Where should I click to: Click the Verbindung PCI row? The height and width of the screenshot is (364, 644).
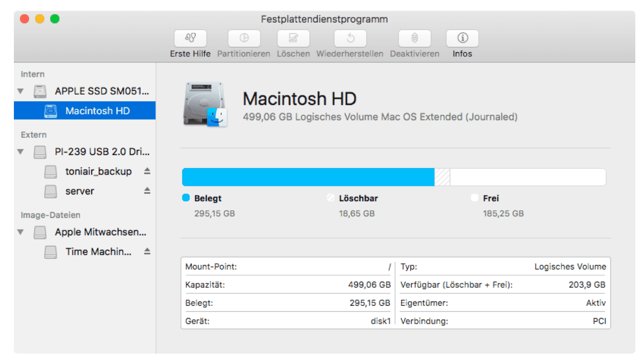pos(503,321)
